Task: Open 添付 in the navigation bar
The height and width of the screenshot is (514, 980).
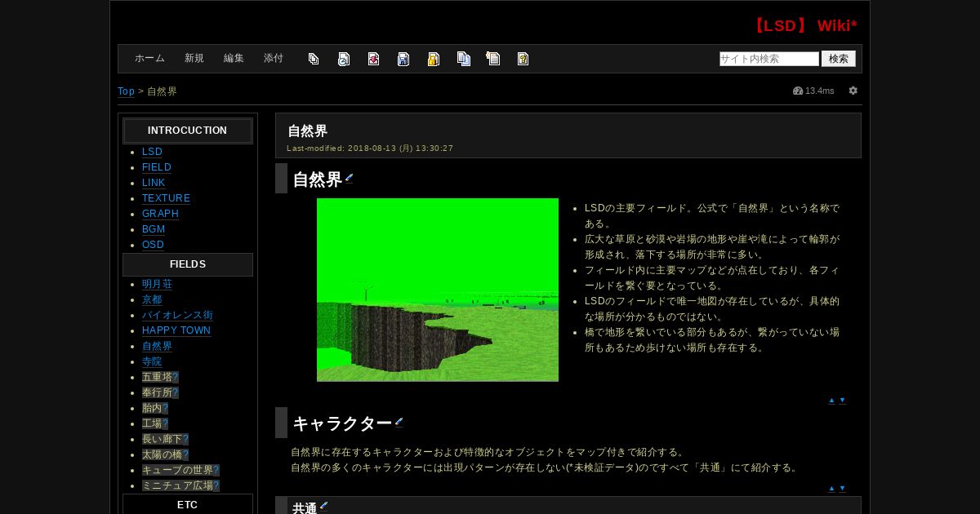Action: tap(274, 59)
